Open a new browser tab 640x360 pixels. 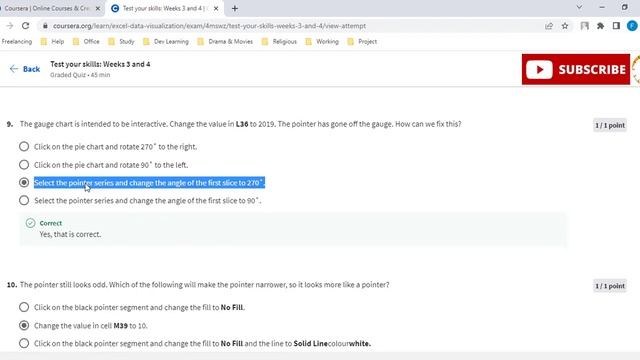[235, 8]
